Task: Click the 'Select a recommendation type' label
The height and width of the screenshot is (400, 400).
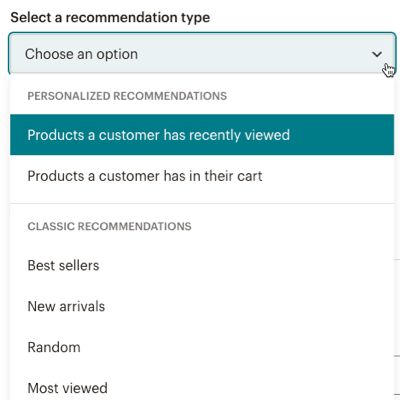Action: click(110, 17)
